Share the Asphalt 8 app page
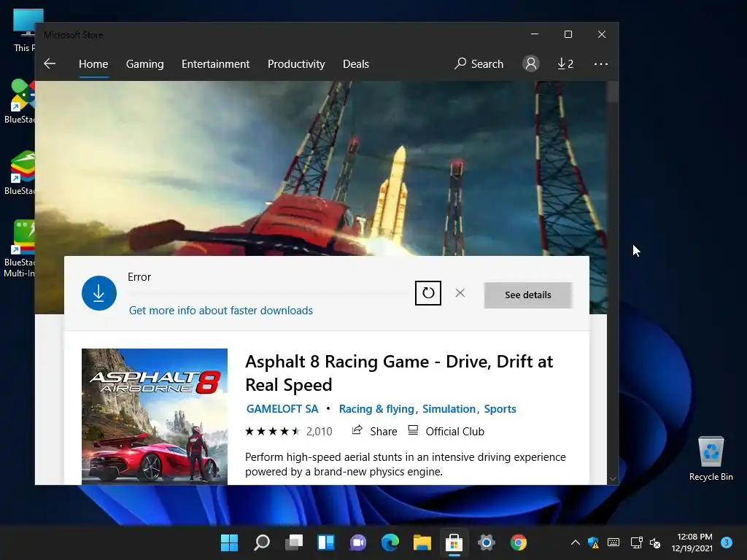747x560 pixels. click(374, 431)
